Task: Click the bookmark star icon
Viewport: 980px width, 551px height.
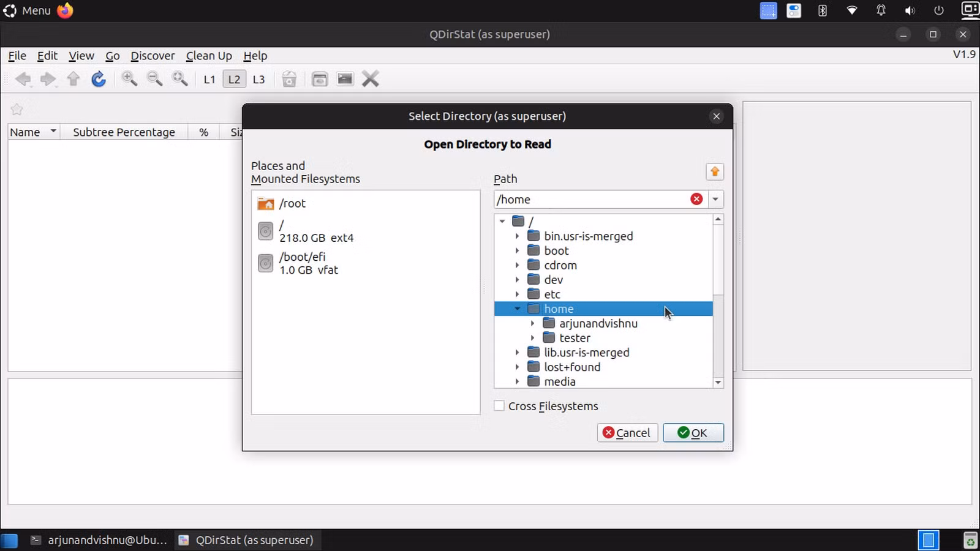Action: (x=17, y=110)
